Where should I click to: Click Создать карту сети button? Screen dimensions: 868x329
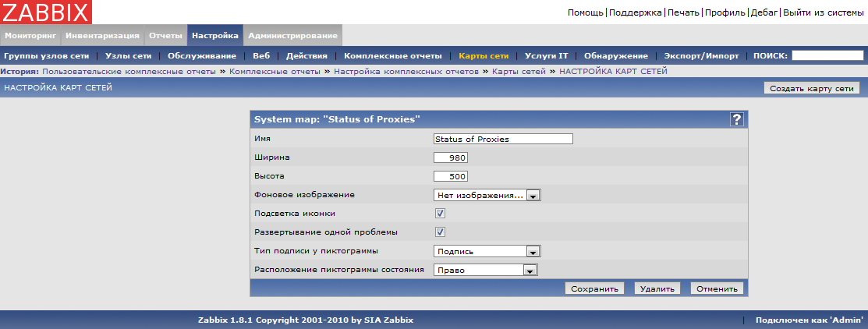point(812,88)
